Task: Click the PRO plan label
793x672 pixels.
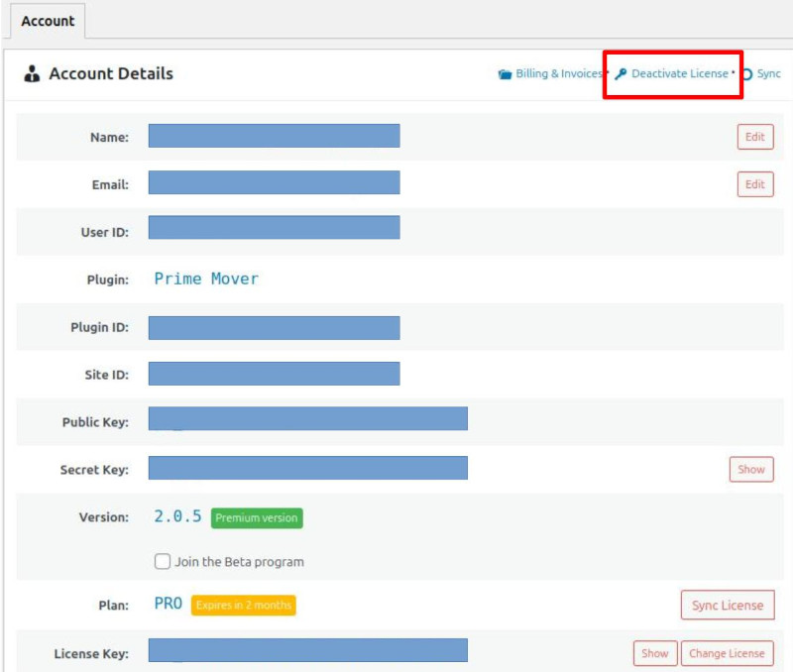Action: click(x=168, y=604)
